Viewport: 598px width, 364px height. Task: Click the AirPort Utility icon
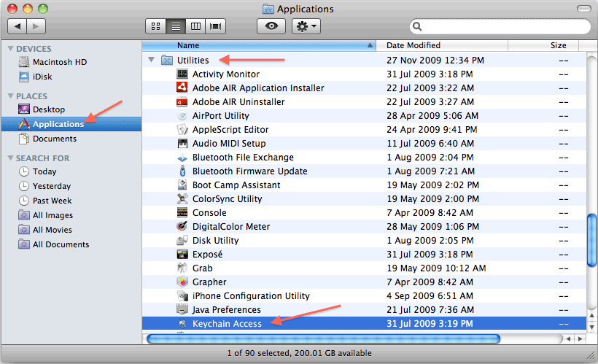(x=182, y=115)
